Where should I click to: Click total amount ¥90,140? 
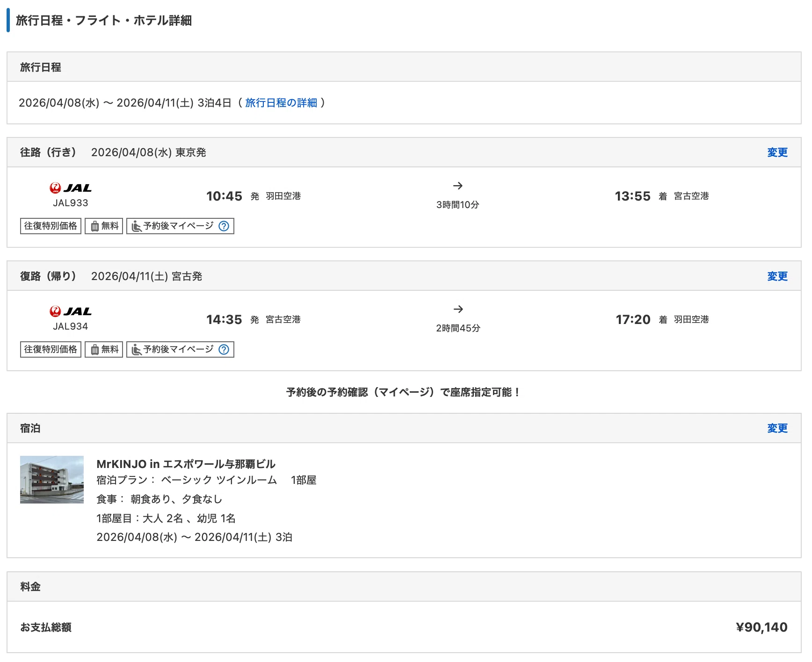(761, 627)
